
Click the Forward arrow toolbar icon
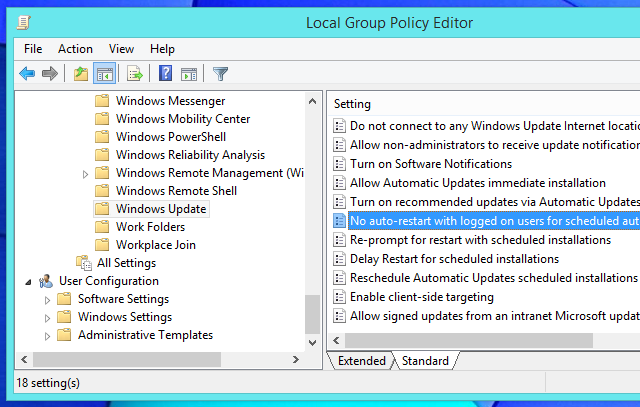(x=50, y=74)
